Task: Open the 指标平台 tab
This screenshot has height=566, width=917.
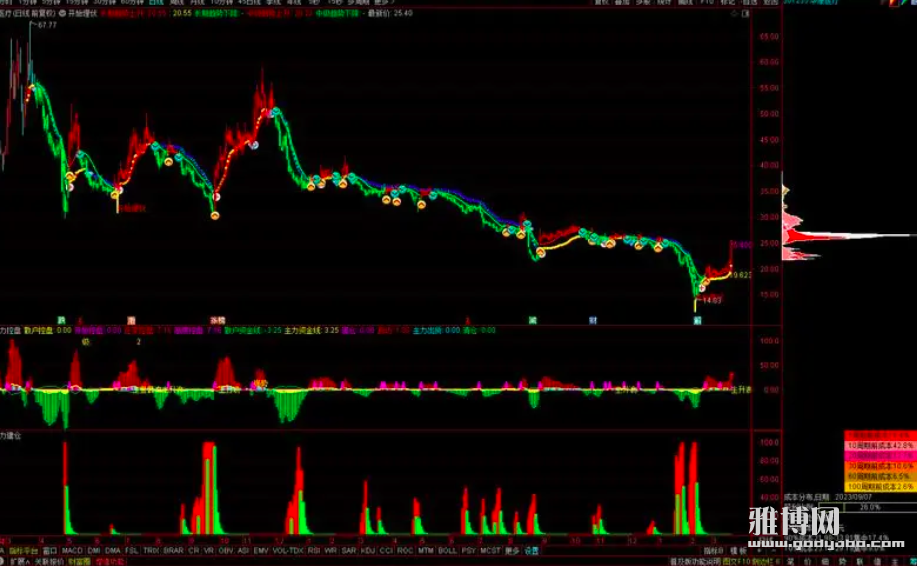Action: point(23,550)
